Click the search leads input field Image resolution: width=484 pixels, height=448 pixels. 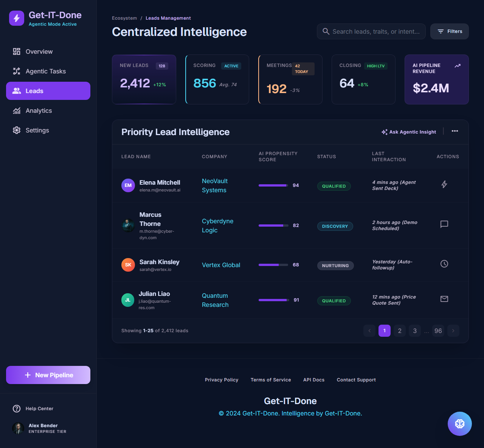pyautogui.click(x=371, y=31)
